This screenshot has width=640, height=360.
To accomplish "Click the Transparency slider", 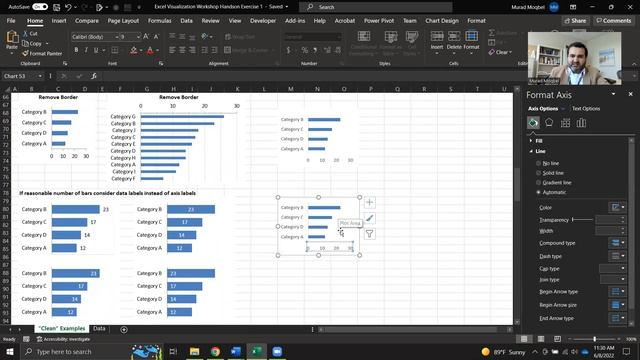I will (582, 220).
